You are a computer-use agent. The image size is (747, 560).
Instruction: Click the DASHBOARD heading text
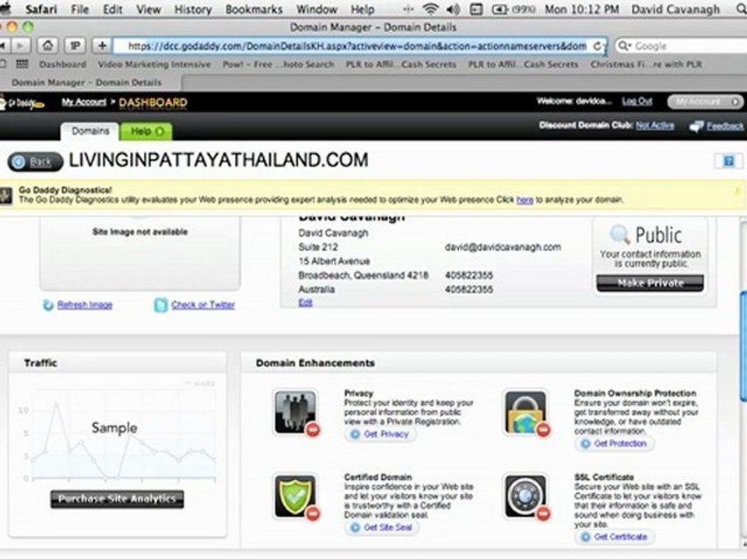click(153, 103)
